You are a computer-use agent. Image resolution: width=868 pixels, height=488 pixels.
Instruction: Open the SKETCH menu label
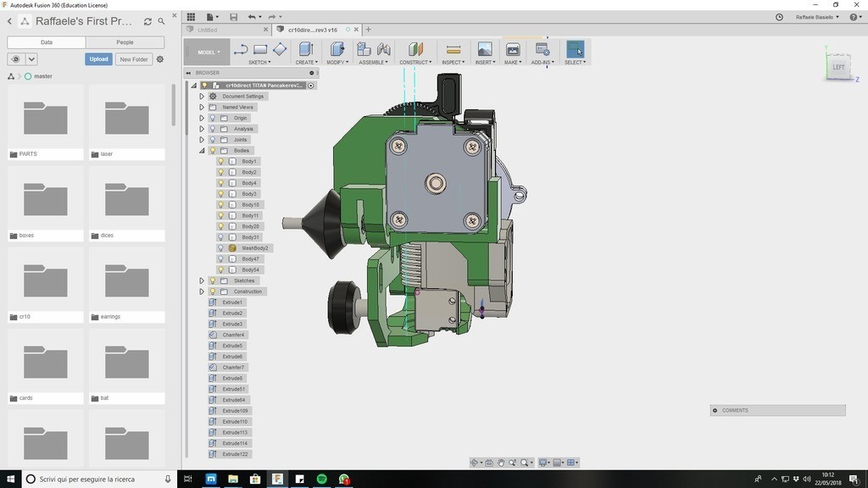259,63
